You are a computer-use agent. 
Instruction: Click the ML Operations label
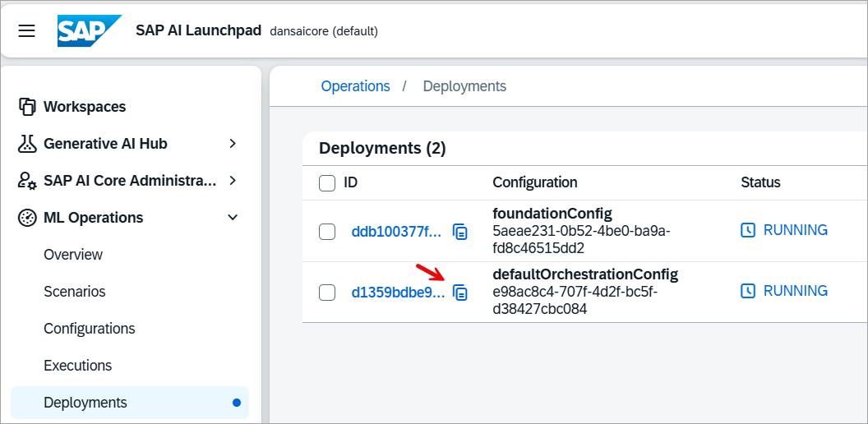(x=93, y=218)
